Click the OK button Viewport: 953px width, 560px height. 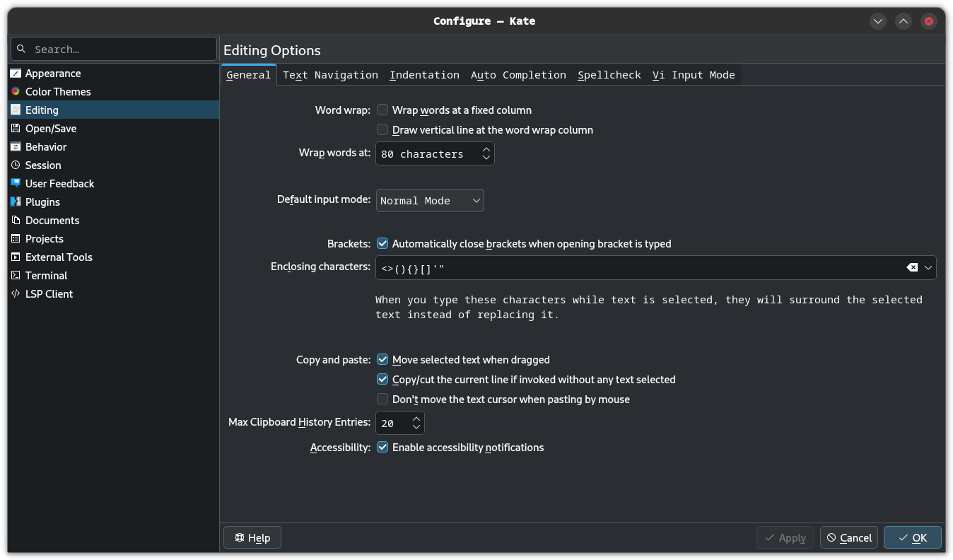[x=912, y=537]
